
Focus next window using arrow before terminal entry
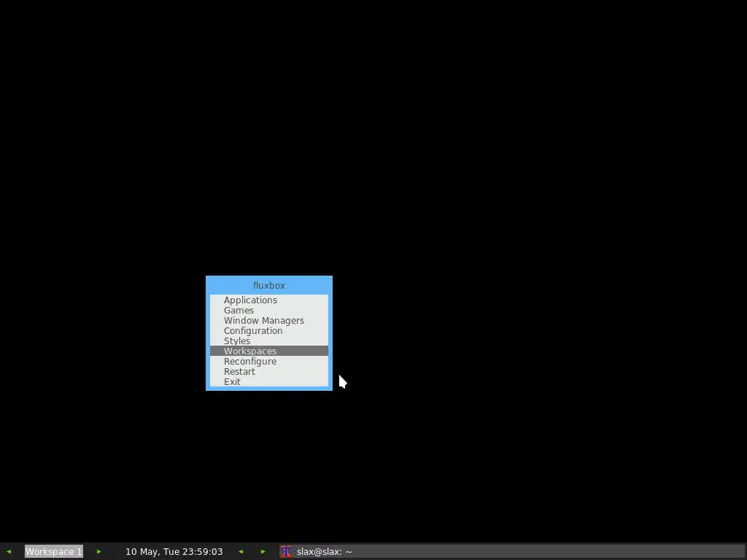(x=263, y=551)
